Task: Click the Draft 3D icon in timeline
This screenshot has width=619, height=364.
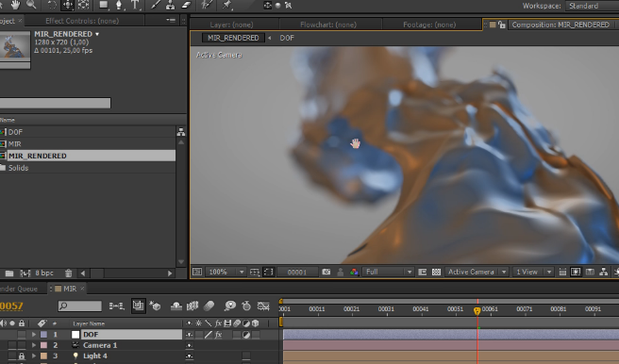Action: 155,306
